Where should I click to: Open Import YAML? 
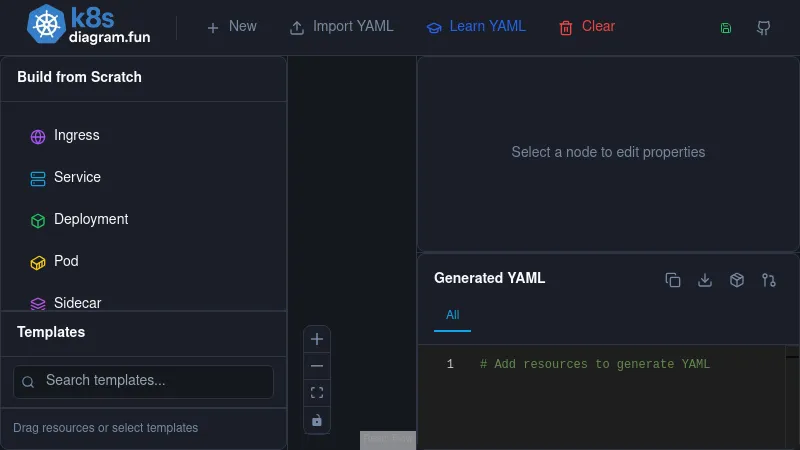point(341,27)
